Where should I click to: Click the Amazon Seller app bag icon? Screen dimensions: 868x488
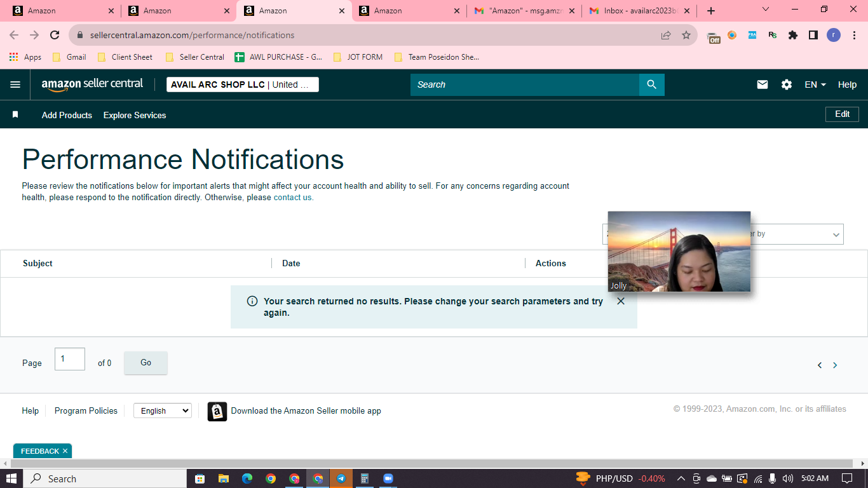point(217,412)
